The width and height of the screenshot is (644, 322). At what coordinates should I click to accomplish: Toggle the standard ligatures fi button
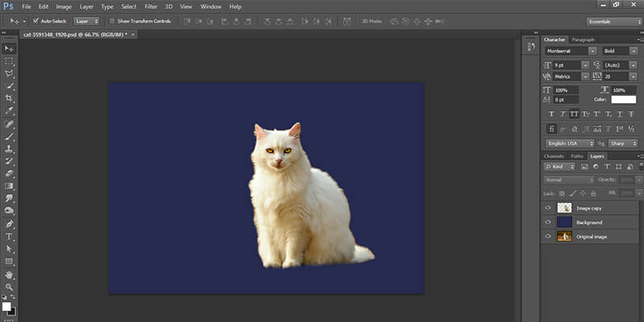(551, 129)
